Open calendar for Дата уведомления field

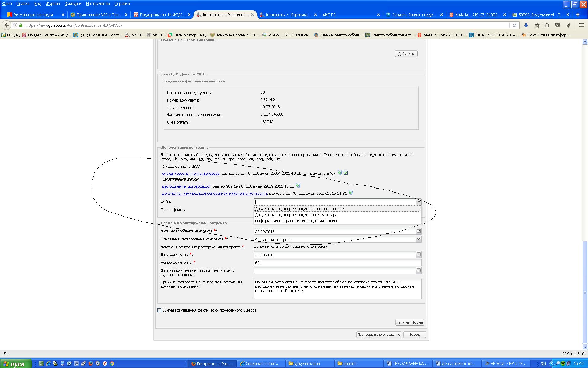pyautogui.click(x=419, y=270)
